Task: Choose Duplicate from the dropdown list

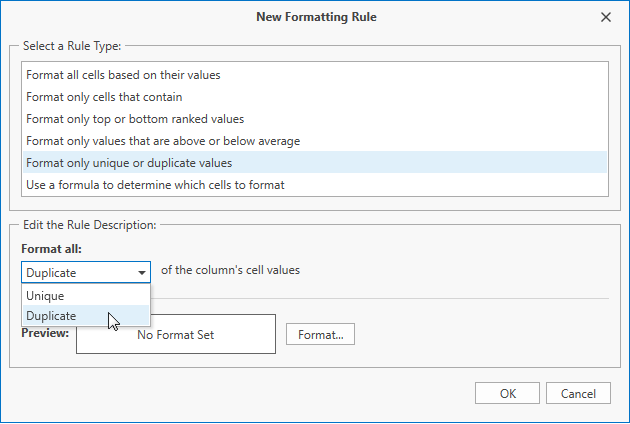Action: pos(86,316)
